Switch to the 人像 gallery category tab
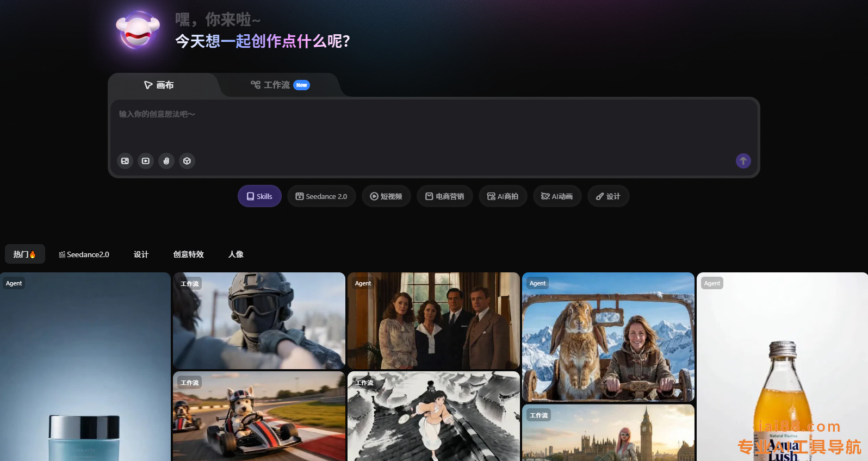This screenshot has width=868, height=461. (235, 254)
